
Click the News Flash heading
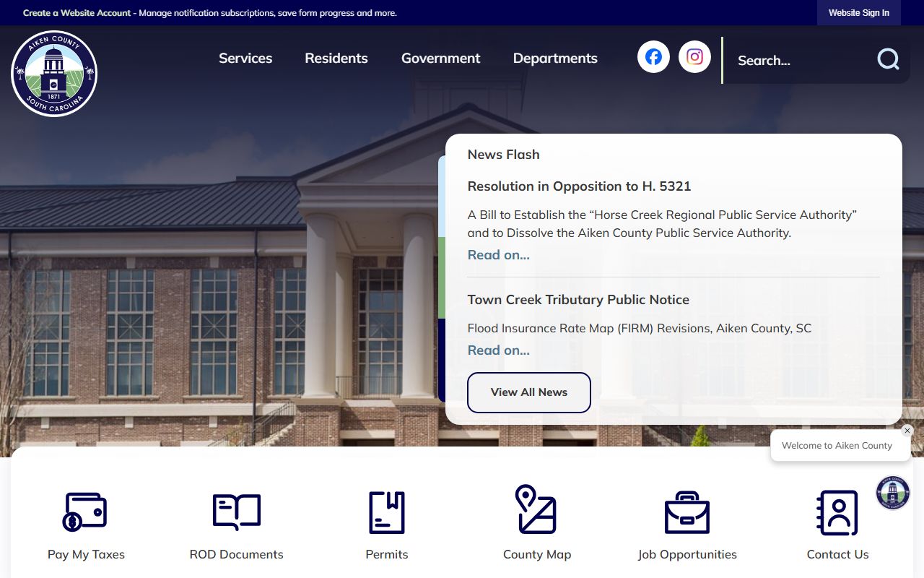(x=503, y=155)
